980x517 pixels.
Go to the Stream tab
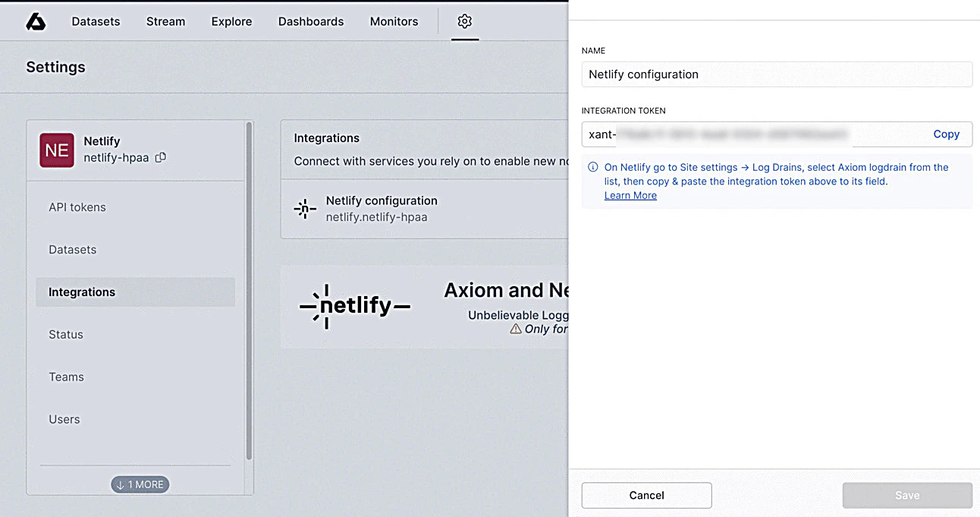[x=166, y=21]
